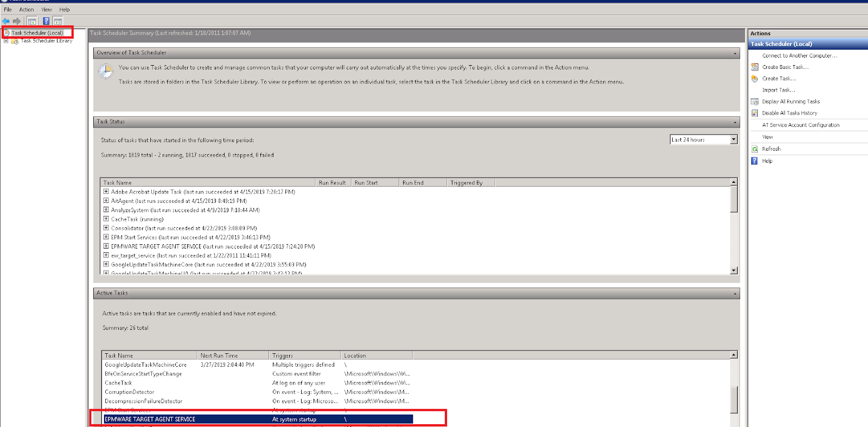The image size is (868, 427).
Task: Collapse the Overview of Task Scheduler section
Action: [x=735, y=53]
